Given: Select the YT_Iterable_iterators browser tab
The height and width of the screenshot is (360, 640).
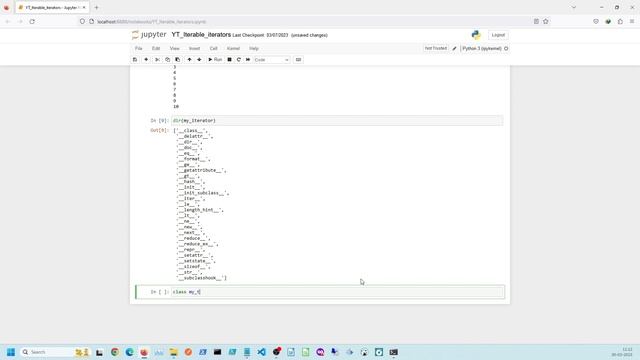Looking at the screenshot, I should pos(52,7).
